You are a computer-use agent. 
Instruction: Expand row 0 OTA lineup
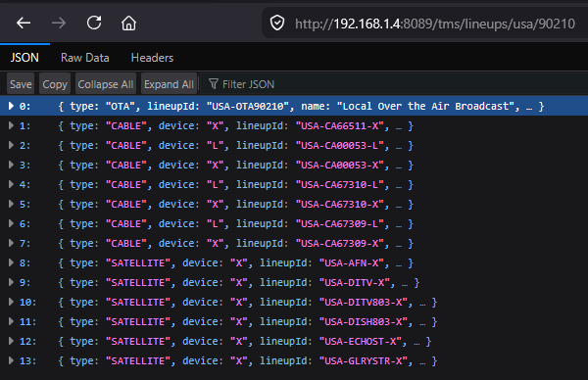[11, 106]
